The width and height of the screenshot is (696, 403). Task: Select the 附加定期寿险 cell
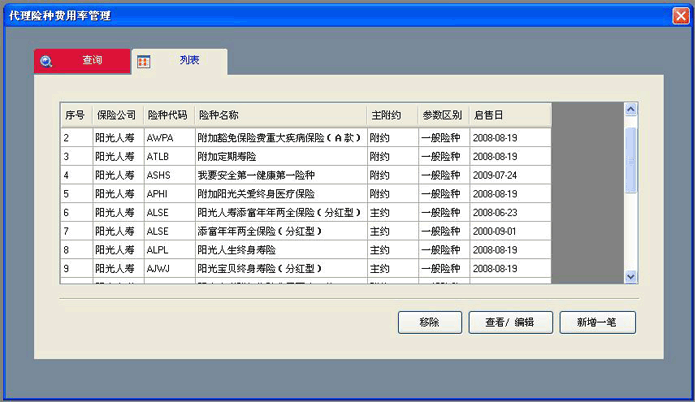pyautogui.click(x=281, y=157)
